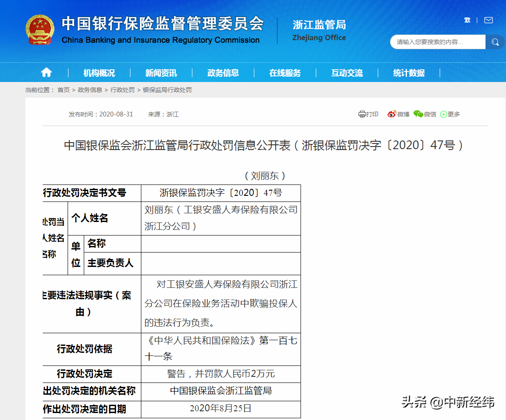This screenshot has width=506, height=420.
Task: Click 首页 in the breadcrumb
Action: 63,90
